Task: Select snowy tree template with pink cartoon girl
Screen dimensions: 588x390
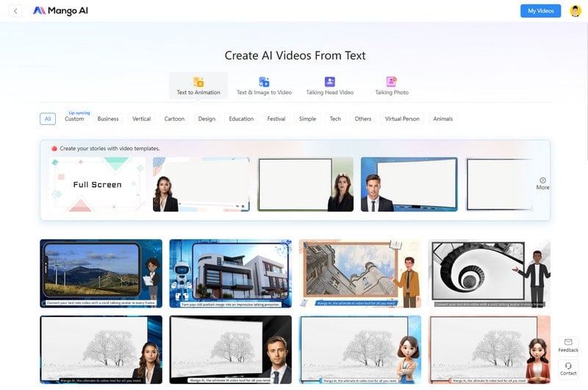Action: (490, 350)
